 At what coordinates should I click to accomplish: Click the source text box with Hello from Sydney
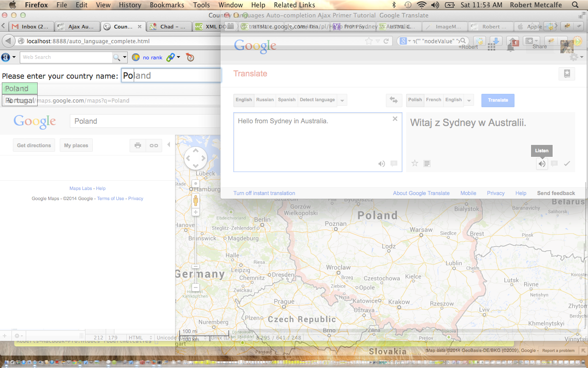click(318, 142)
